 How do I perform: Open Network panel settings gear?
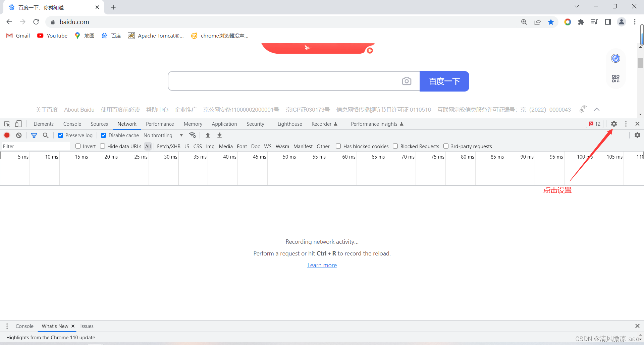pyautogui.click(x=637, y=135)
